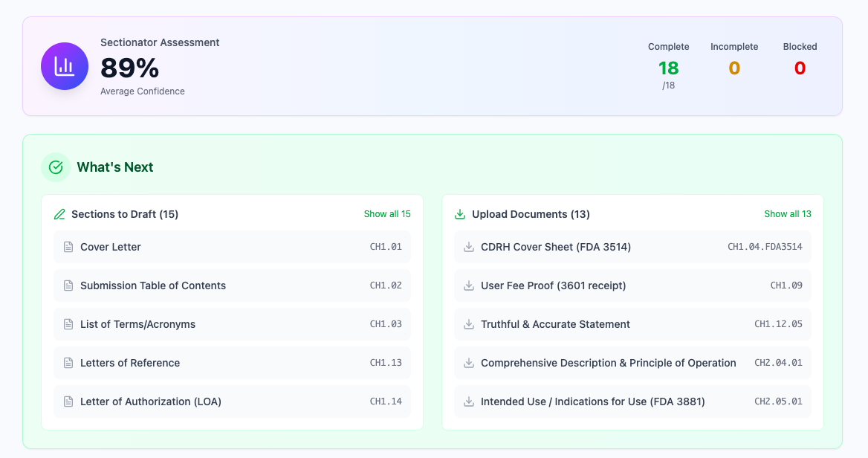Click the bar chart icon on Sectionator Assessment

[x=64, y=65]
